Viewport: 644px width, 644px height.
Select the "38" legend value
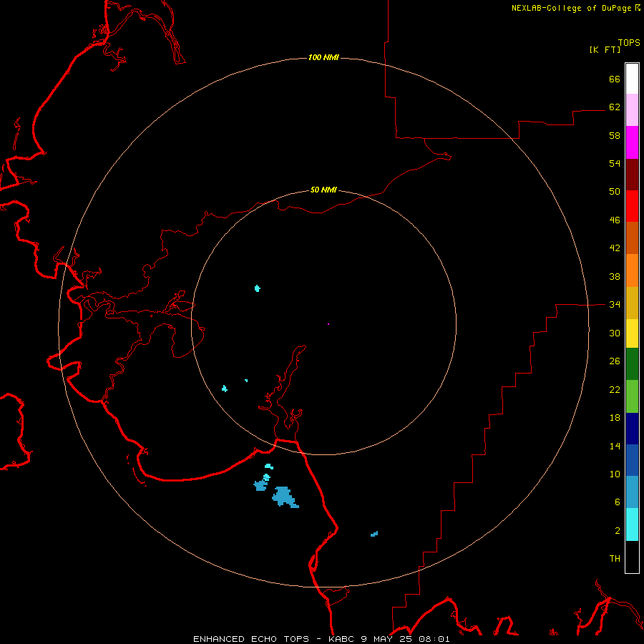615,277
